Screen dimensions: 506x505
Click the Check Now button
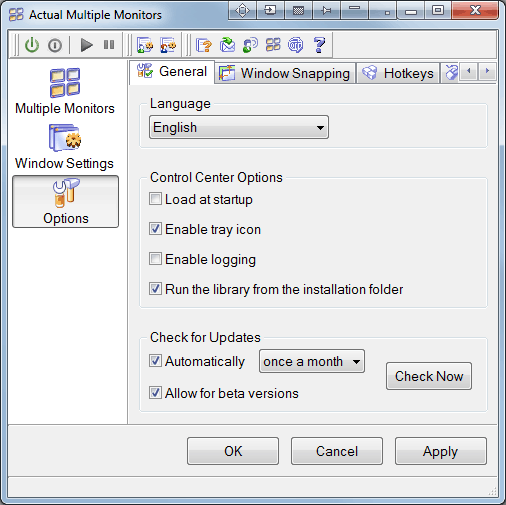(x=429, y=376)
